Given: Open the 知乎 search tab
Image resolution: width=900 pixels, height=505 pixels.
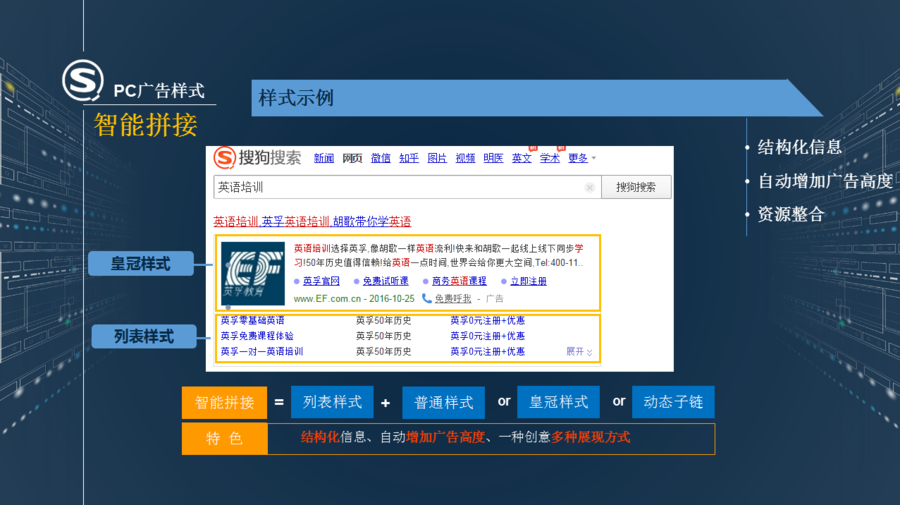Looking at the screenshot, I should (408, 158).
